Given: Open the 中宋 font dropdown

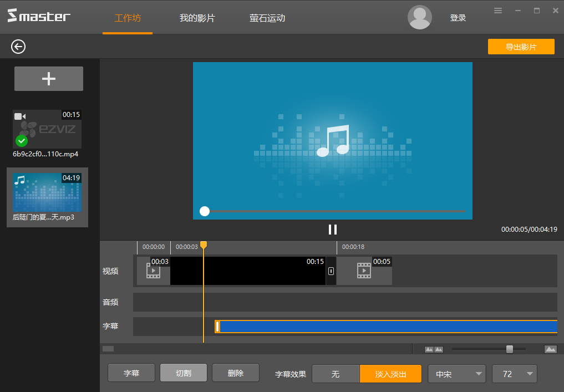Looking at the screenshot, I should pyautogui.click(x=456, y=374).
